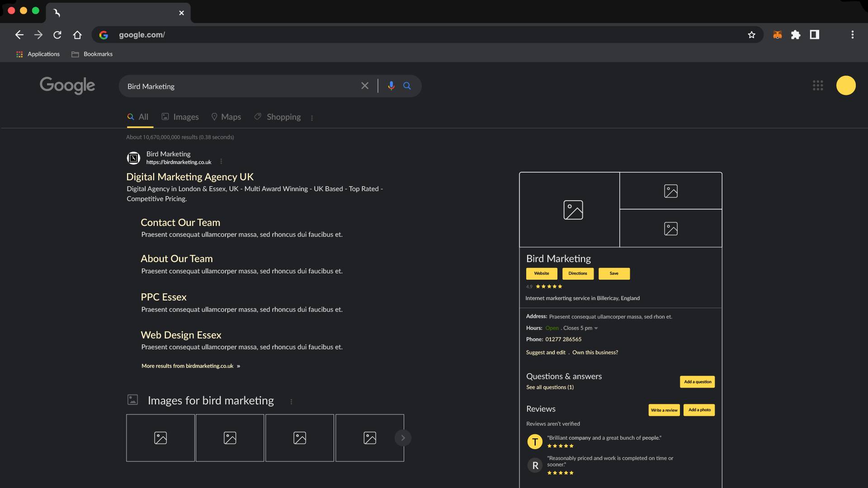
Task: Click the yellow profile avatar circle
Action: tap(846, 85)
